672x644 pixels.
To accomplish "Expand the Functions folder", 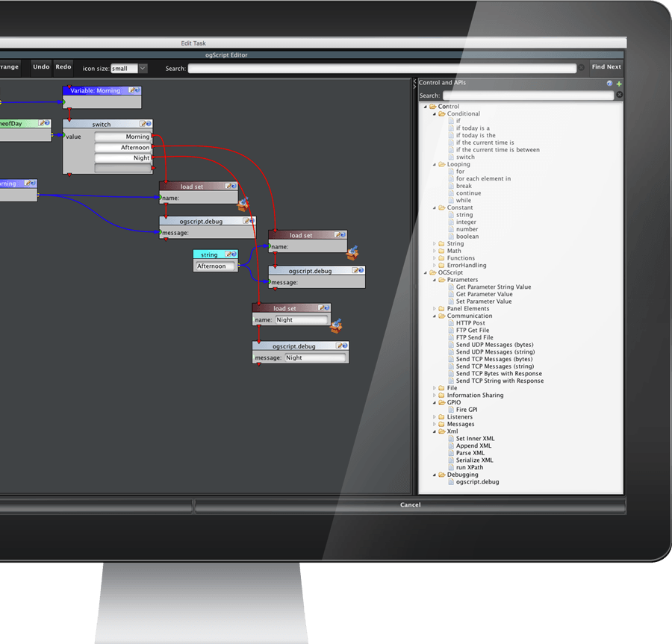I will click(434, 259).
